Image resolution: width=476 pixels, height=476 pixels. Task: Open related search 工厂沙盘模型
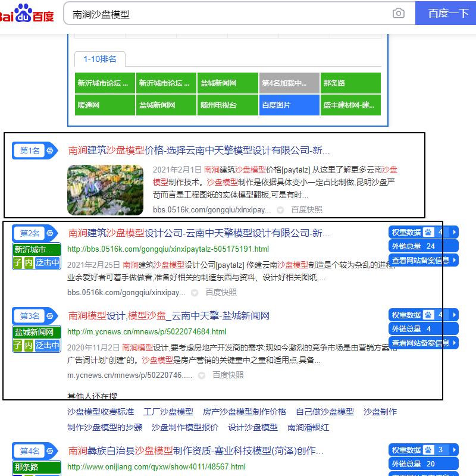click(168, 412)
